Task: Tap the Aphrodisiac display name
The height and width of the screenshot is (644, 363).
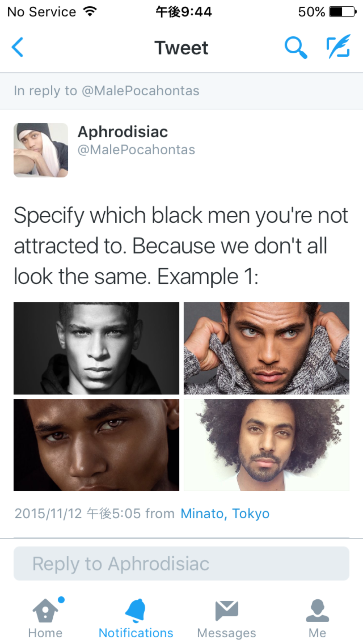Action: [123, 132]
